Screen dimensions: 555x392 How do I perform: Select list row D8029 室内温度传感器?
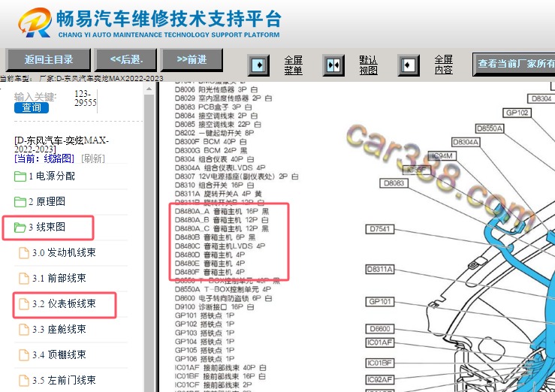[223, 98]
